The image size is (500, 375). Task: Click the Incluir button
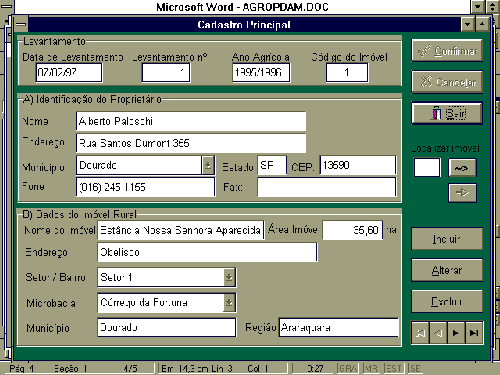(x=447, y=239)
